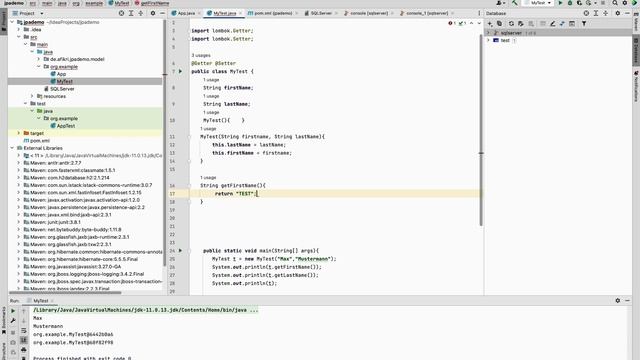Select pom.xml in Project tree
This screenshot has height=360, width=640.
(40, 141)
